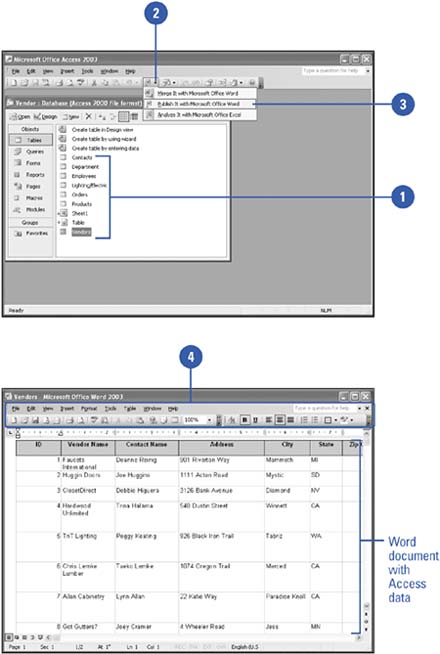Click the Spelling and Grammar icon in Word
The height and width of the screenshot is (654, 440).
[x=93, y=420]
